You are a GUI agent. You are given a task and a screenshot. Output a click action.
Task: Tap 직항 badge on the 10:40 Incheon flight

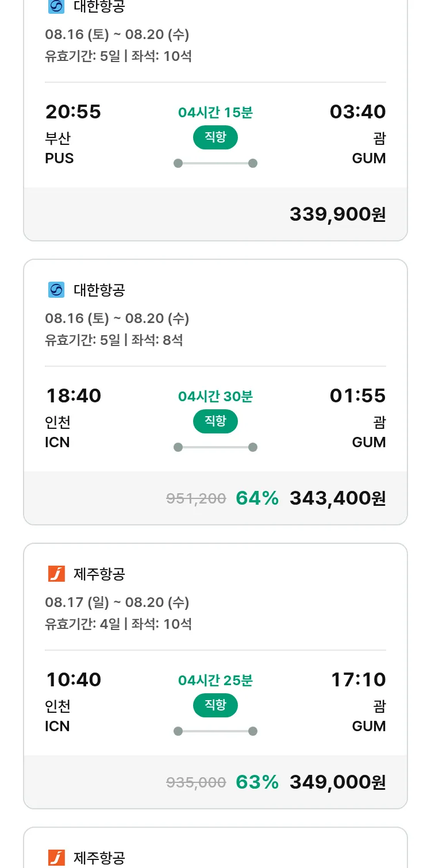[215, 705]
